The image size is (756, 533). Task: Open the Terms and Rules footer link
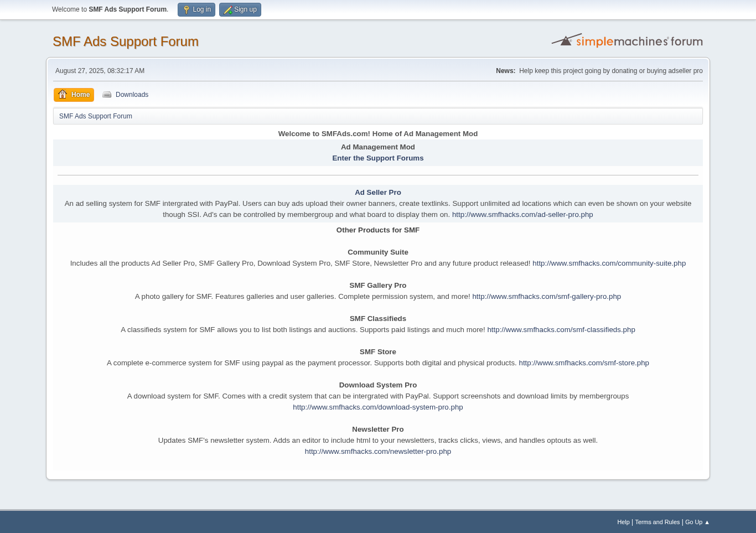(657, 522)
